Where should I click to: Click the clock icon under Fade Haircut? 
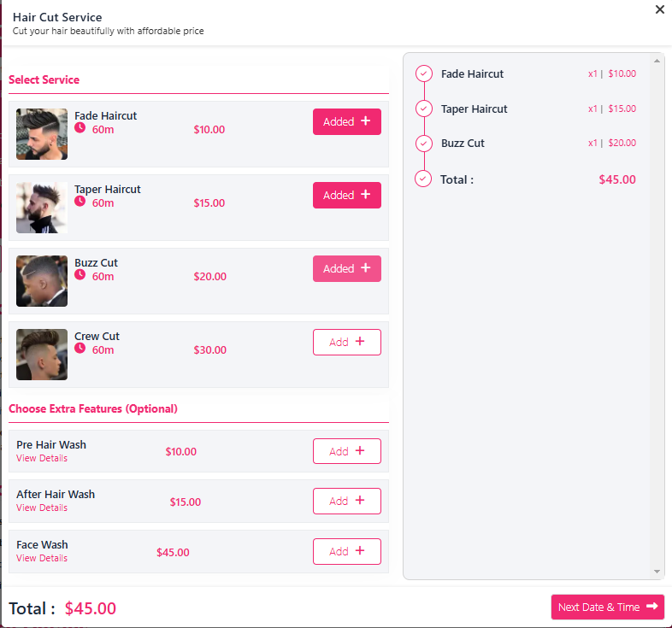pos(80,127)
